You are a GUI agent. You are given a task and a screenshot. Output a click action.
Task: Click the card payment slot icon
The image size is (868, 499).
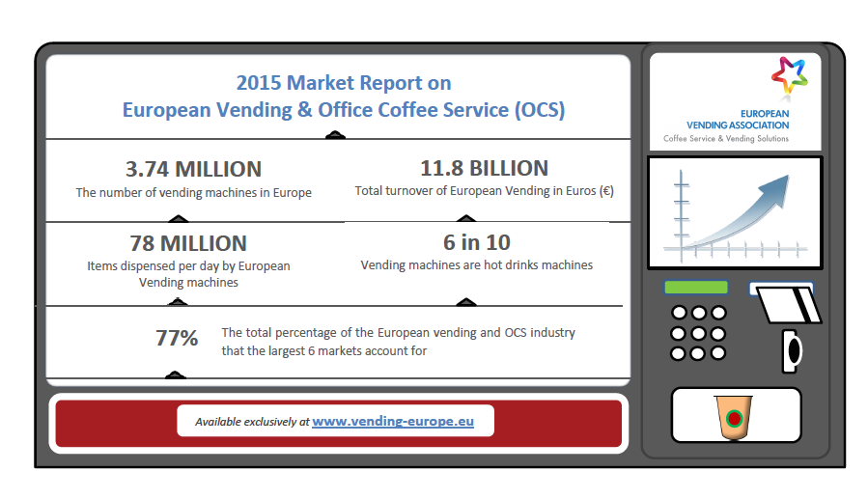pos(785,302)
